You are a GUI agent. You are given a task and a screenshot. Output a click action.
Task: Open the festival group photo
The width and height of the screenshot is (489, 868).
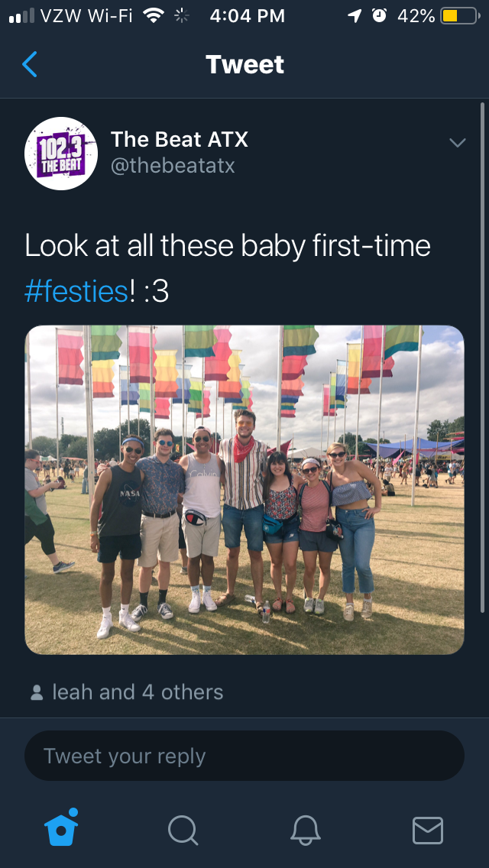pos(244,490)
